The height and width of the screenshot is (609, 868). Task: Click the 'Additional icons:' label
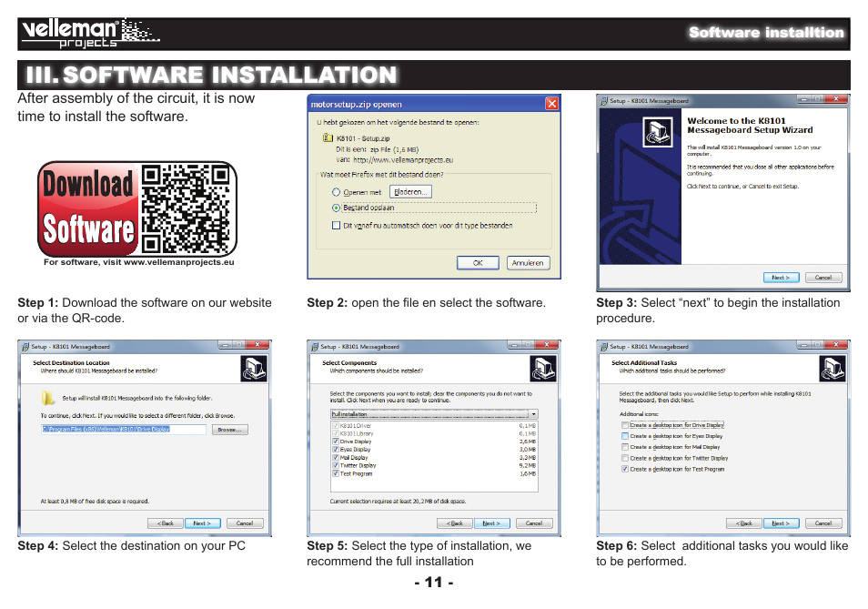[x=639, y=414]
